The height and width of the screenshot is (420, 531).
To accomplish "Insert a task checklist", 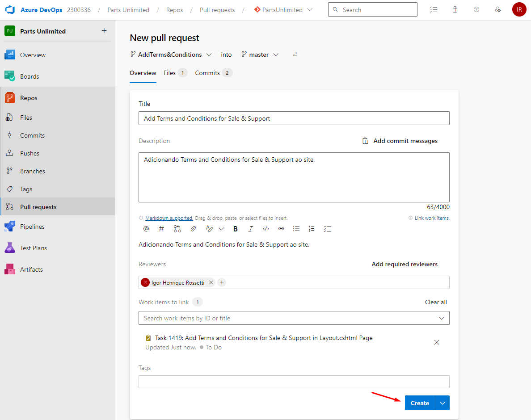I will tap(328, 229).
